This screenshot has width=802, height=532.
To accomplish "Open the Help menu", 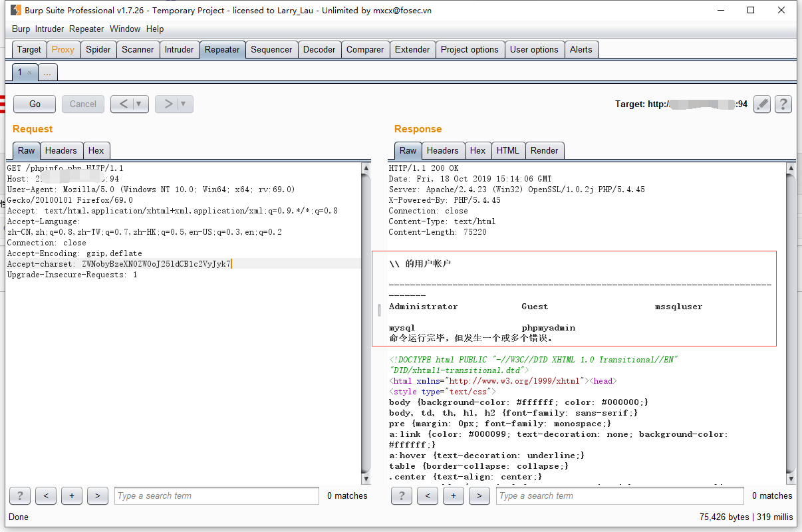I will [155, 29].
